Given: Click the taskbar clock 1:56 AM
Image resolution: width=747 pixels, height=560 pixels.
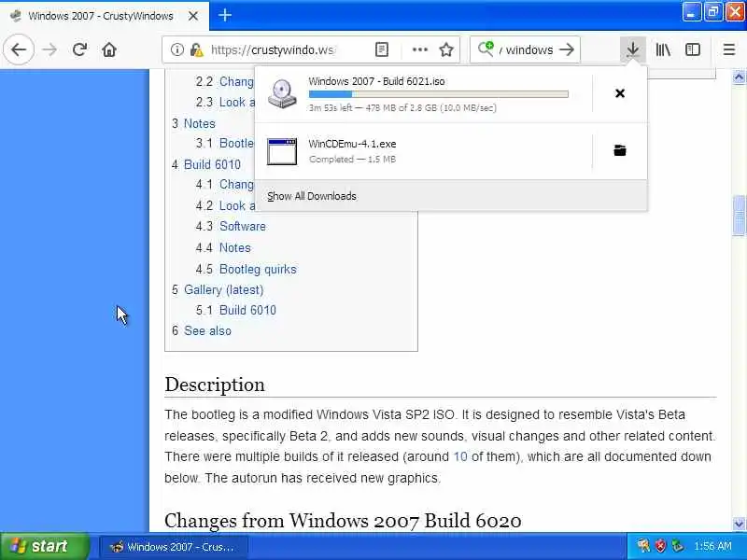Looking at the screenshot, I should (x=712, y=546).
